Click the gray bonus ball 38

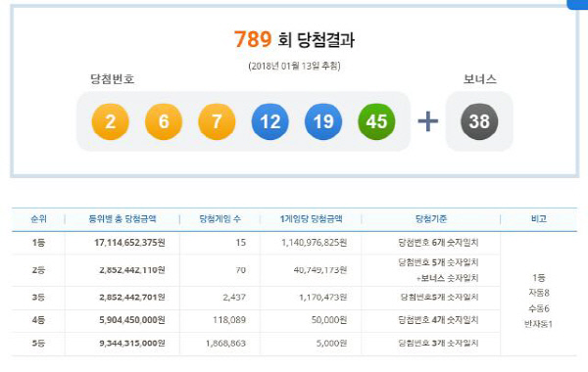479,121
